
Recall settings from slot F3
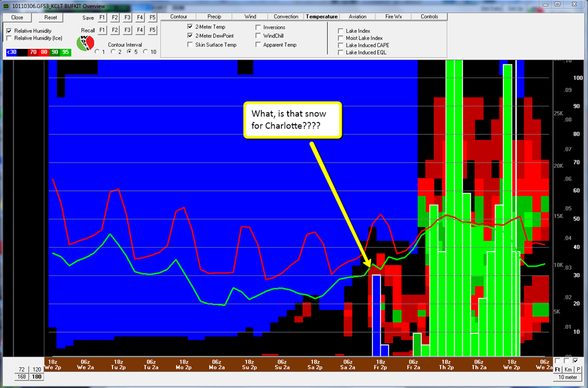127,30
